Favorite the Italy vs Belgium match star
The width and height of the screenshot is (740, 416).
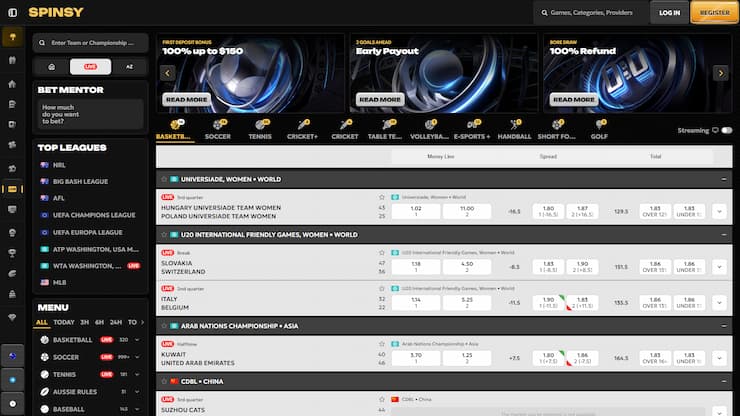(381, 289)
